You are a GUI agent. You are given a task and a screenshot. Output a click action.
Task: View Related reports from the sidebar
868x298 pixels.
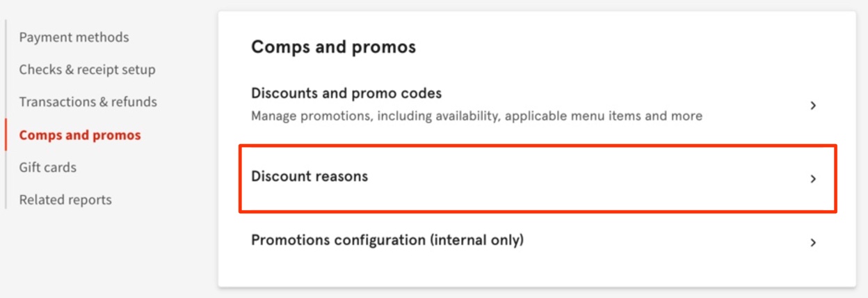pyautogui.click(x=65, y=200)
